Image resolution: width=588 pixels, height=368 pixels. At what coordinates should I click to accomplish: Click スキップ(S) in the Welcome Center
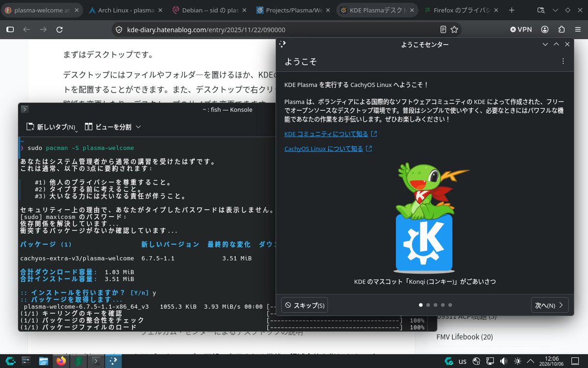(x=304, y=305)
